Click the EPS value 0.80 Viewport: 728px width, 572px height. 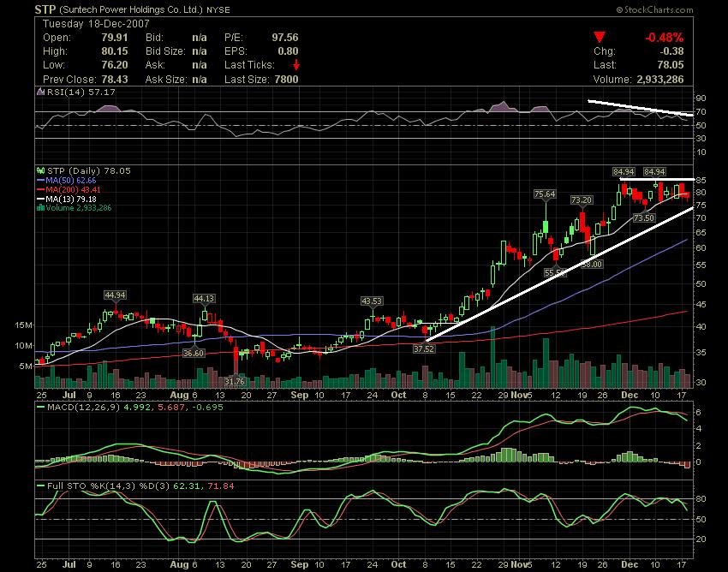[x=288, y=51]
